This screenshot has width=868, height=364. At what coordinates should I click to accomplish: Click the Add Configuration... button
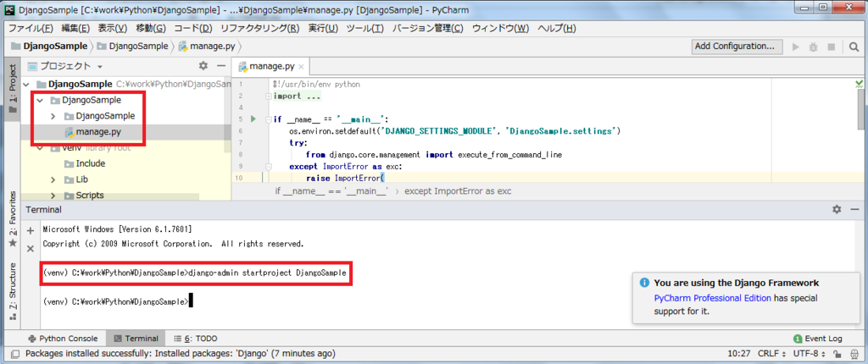pyautogui.click(x=737, y=47)
